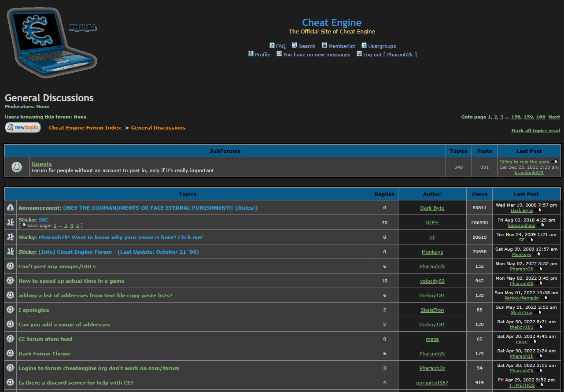Open the Guests subforum link
This screenshot has height=392, width=564.
(41, 164)
